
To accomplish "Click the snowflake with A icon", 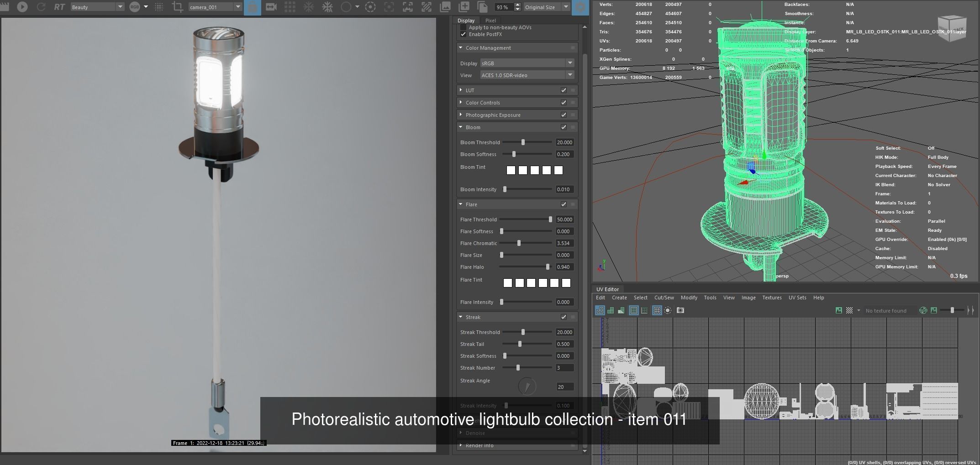I will pos(327,7).
